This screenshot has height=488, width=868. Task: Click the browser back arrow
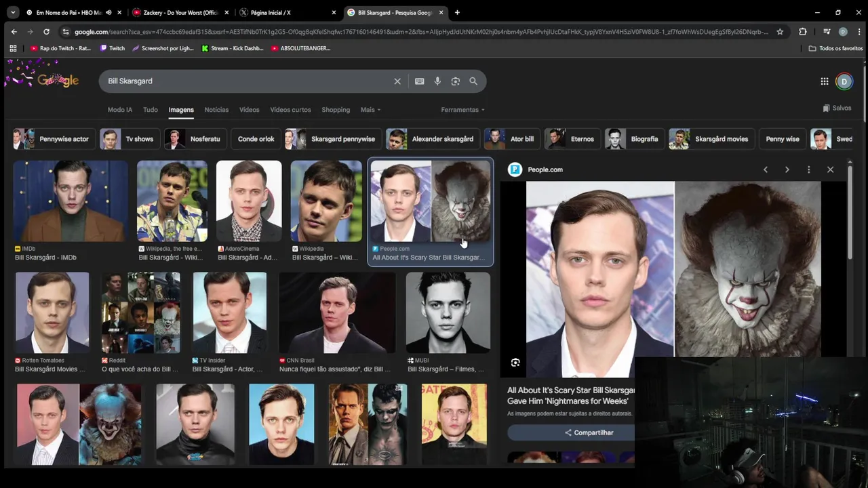click(x=14, y=32)
